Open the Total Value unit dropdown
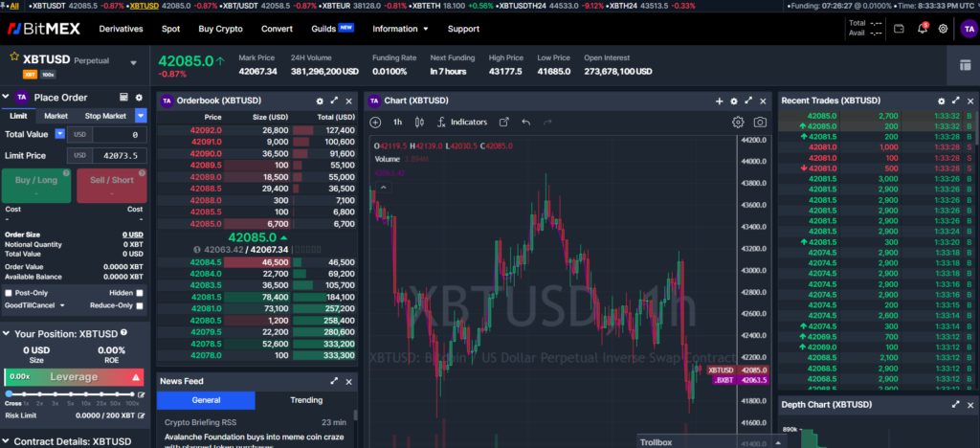The image size is (980, 448). 60,134
